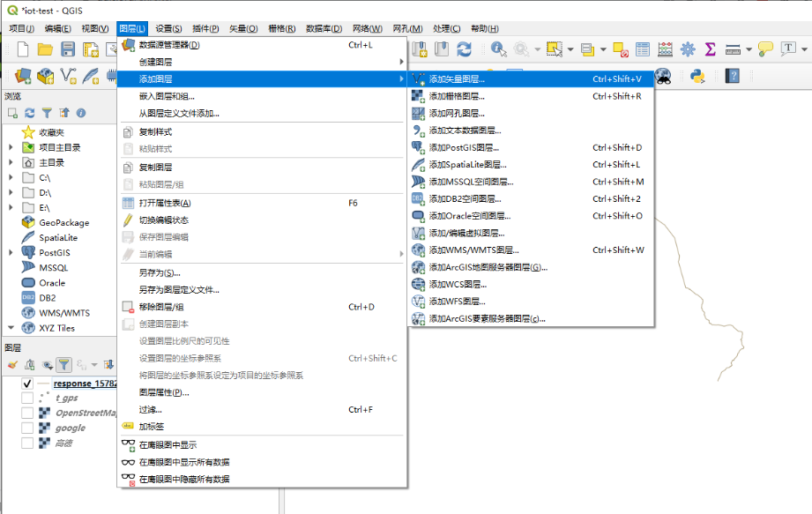Choose 添加PostGIS图层... menu entry
The image size is (812, 514).
(x=531, y=147)
